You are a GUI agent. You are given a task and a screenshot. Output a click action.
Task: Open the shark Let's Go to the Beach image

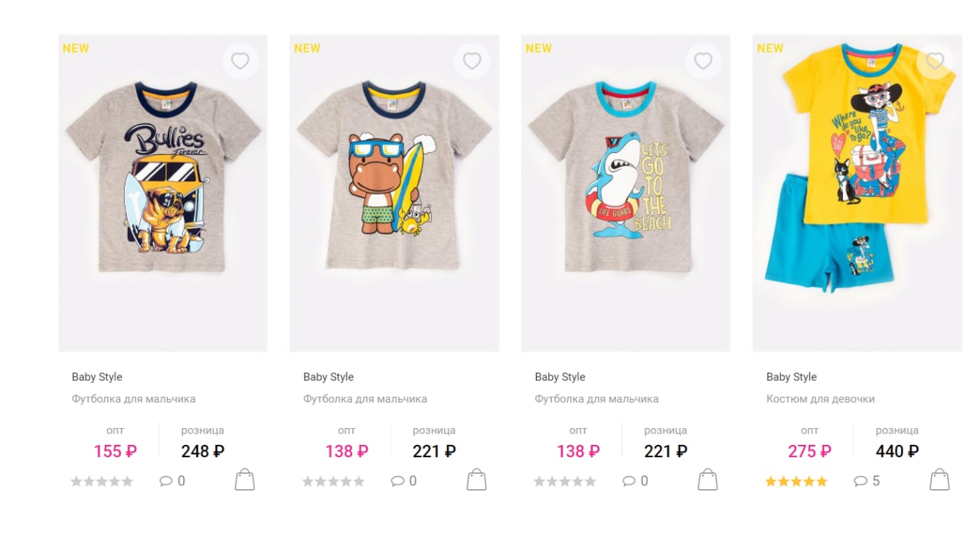[626, 193]
